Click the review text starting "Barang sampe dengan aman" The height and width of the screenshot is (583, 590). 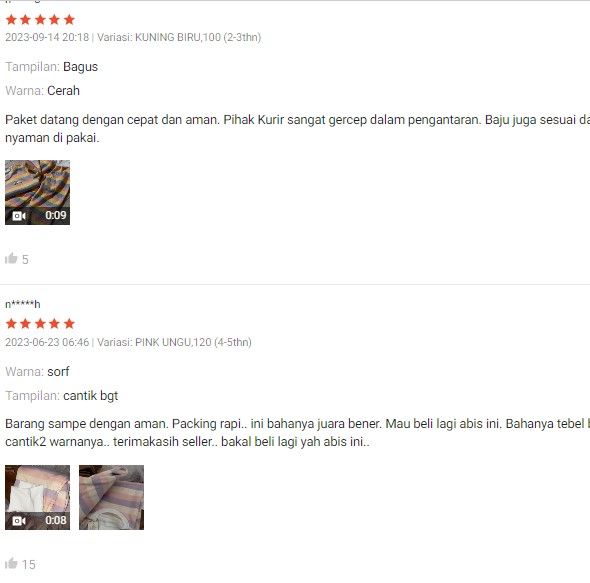pyautogui.click(x=297, y=432)
